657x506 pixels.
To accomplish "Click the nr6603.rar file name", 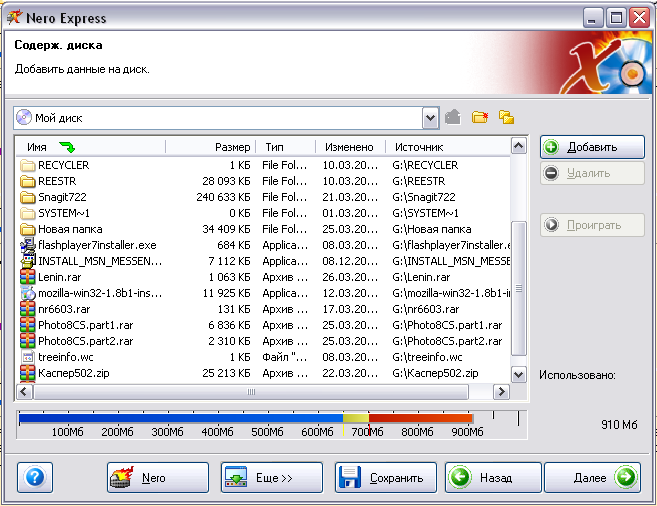I will coord(64,309).
